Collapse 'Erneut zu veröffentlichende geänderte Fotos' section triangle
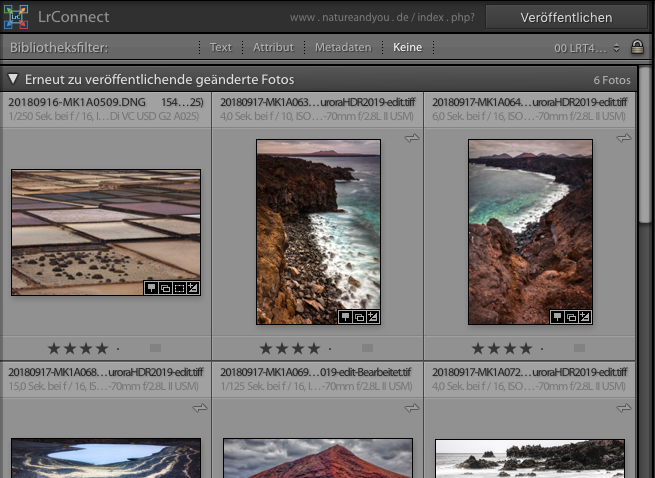The image size is (655, 478). [13, 79]
